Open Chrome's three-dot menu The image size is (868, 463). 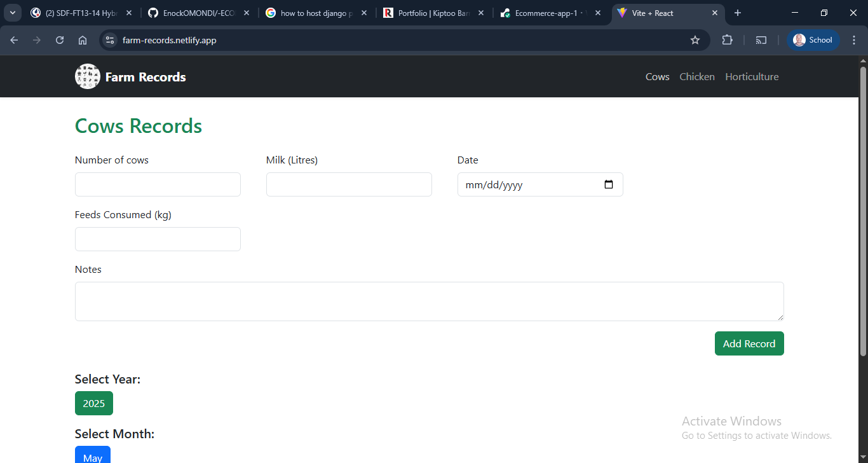tap(854, 40)
